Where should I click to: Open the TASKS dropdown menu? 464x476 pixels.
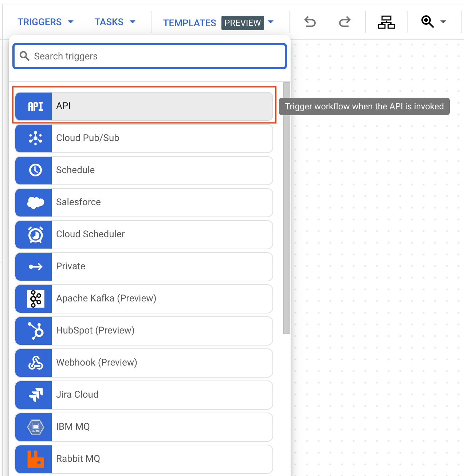click(x=115, y=22)
